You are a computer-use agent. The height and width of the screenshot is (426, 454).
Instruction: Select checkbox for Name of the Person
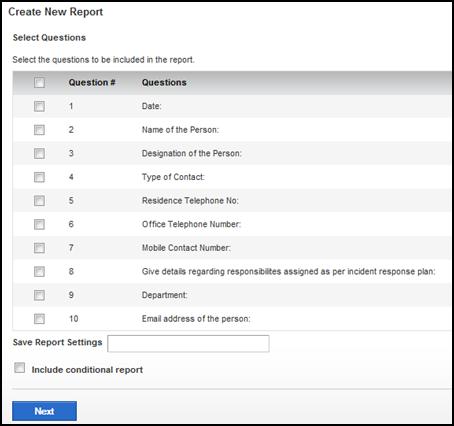pyautogui.click(x=39, y=130)
